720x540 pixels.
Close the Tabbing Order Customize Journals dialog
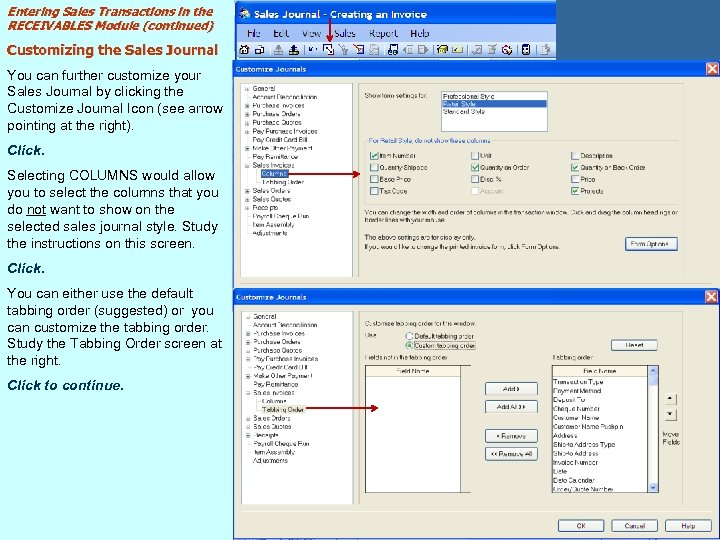coord(711,297)
